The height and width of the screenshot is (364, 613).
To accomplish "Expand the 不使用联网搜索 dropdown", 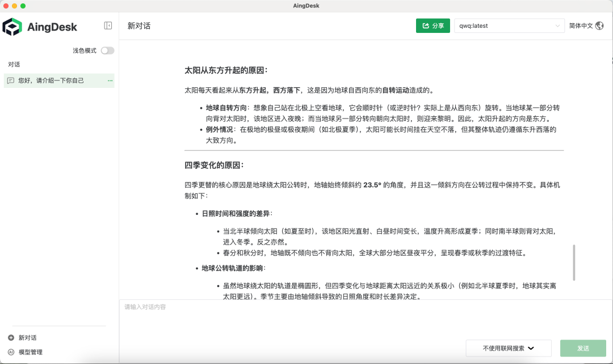I will click(x=508, y=348).
